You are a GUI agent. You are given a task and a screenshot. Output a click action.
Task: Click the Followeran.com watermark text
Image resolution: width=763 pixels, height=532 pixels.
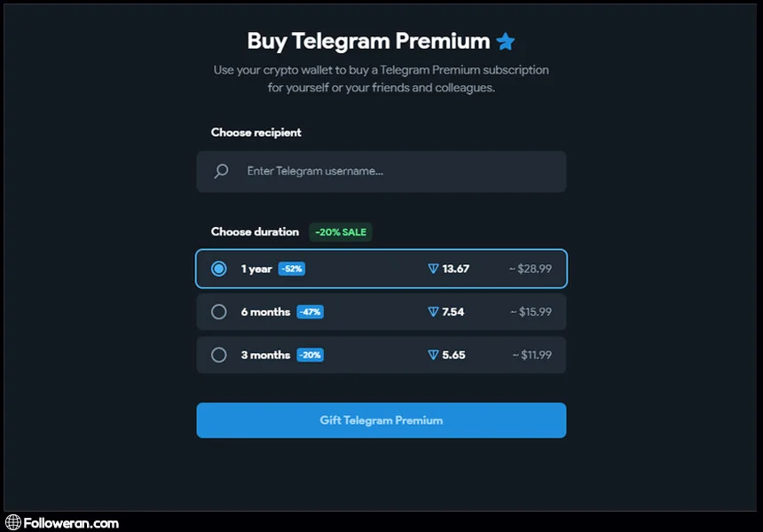(x=71, y=523)
